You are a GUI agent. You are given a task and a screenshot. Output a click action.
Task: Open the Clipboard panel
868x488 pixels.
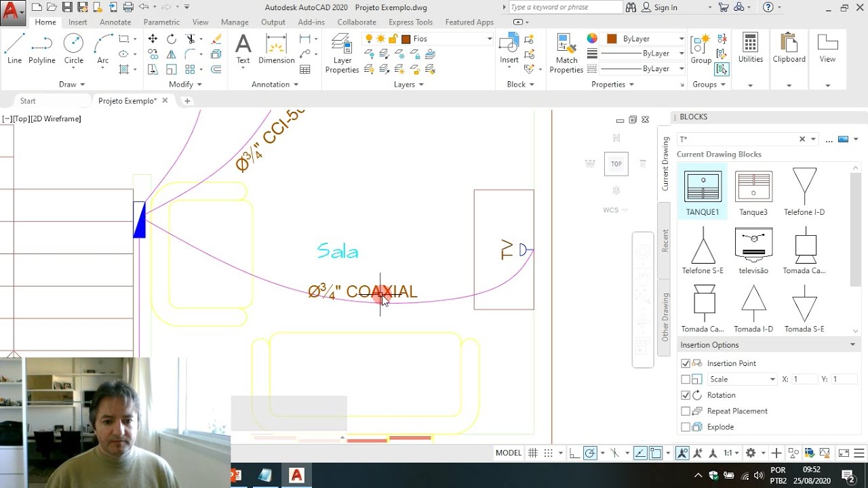[x=789, y=49]
